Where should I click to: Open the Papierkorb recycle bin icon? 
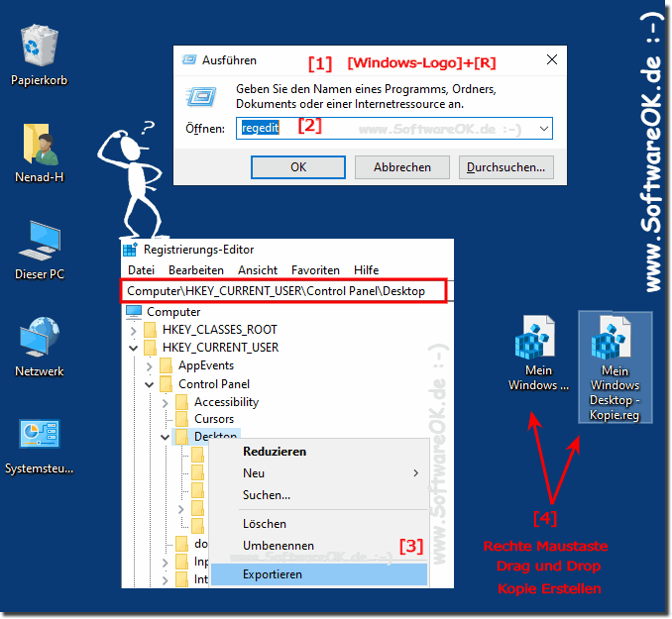39,46
